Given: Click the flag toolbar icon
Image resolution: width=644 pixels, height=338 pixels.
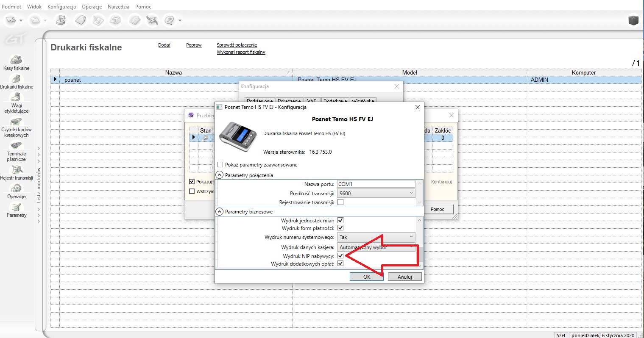Looking at the screenshot, I should point(61,20).
